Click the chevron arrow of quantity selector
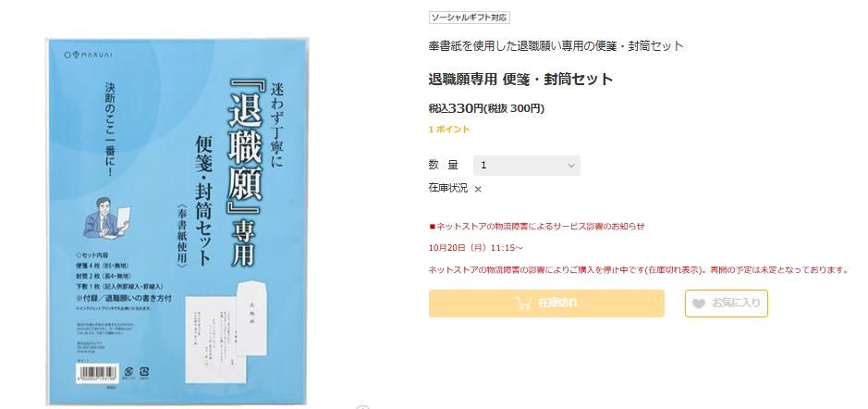868x409 pixels. click(x=571, y=166)
